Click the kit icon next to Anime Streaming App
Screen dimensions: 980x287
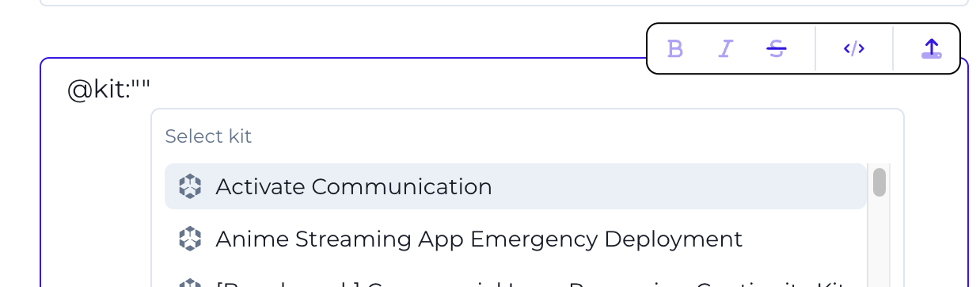(190, 239)
